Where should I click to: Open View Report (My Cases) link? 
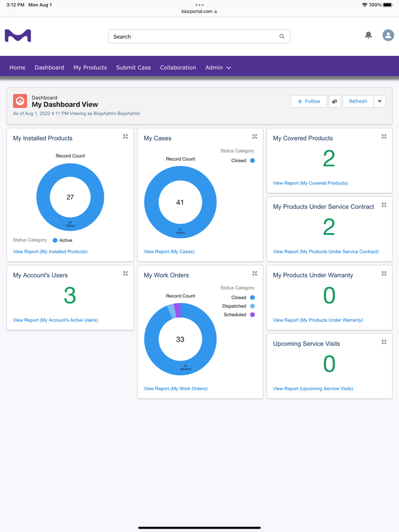point(169,251)
